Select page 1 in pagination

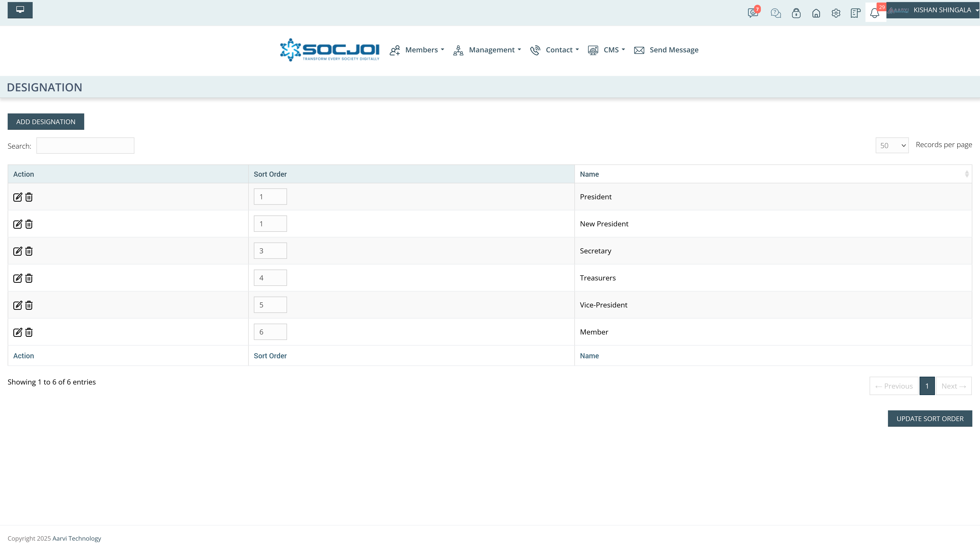click(x=927, y=386)
